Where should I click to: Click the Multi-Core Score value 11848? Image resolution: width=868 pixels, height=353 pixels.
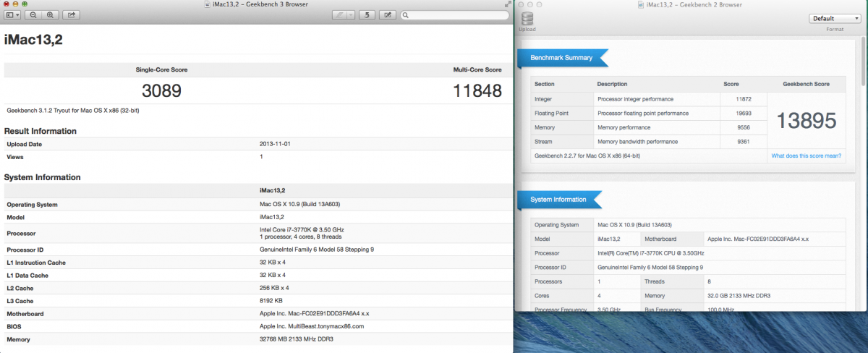point(477,91)
